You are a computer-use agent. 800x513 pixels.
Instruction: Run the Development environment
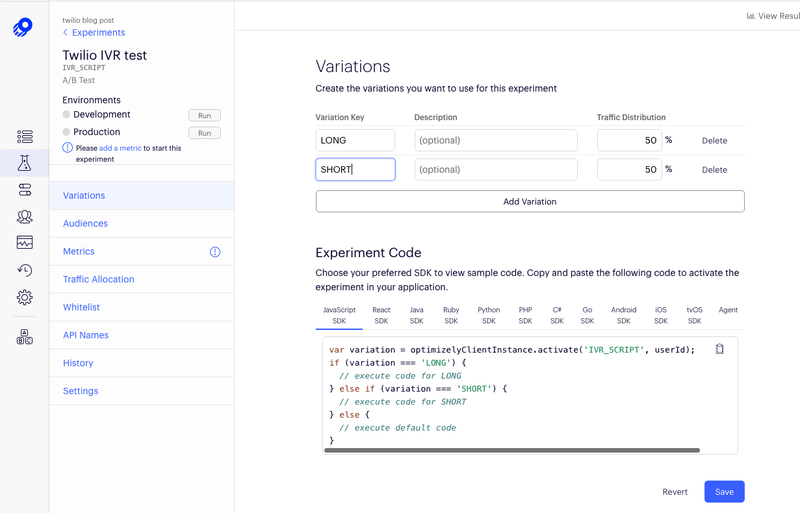pos(205,115)
